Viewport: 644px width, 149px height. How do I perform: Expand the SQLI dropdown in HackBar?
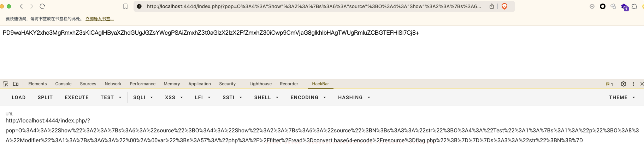tap(143, 97)
